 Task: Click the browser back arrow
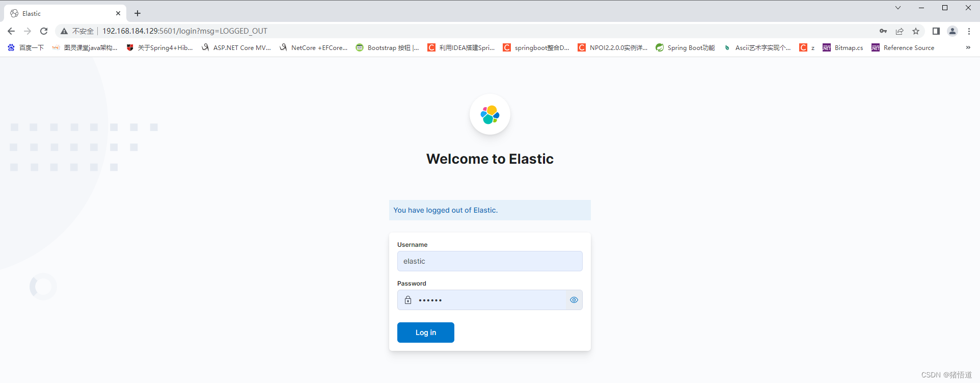(11, 31)
